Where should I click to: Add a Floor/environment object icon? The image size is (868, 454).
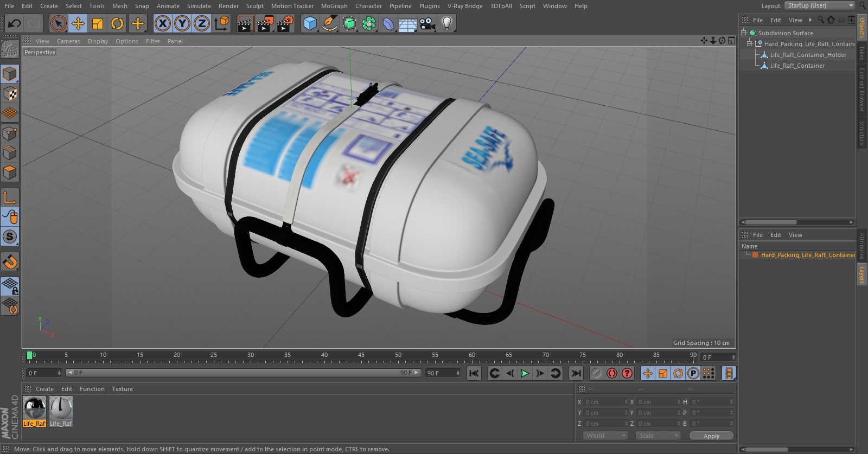(x=407, y=23)
